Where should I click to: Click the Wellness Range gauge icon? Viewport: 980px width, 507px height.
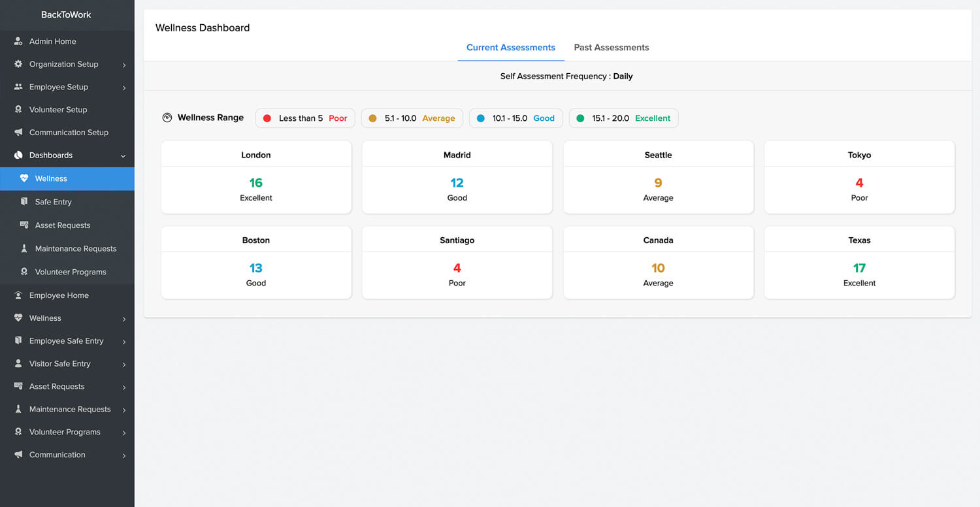click(x=167, y=118)
